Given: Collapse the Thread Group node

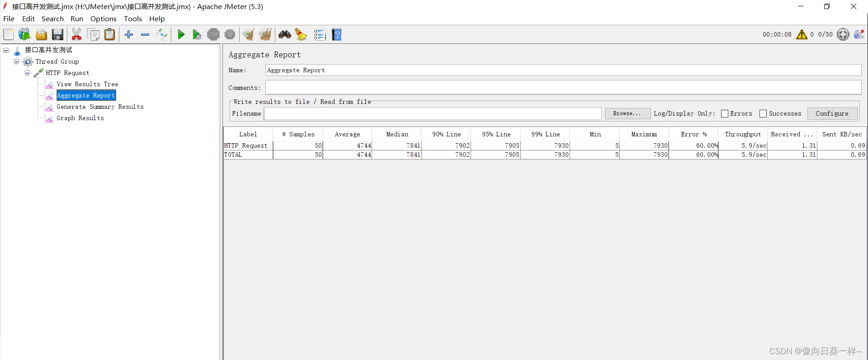Looking at the screenshot, I should (x=17, y=61).
